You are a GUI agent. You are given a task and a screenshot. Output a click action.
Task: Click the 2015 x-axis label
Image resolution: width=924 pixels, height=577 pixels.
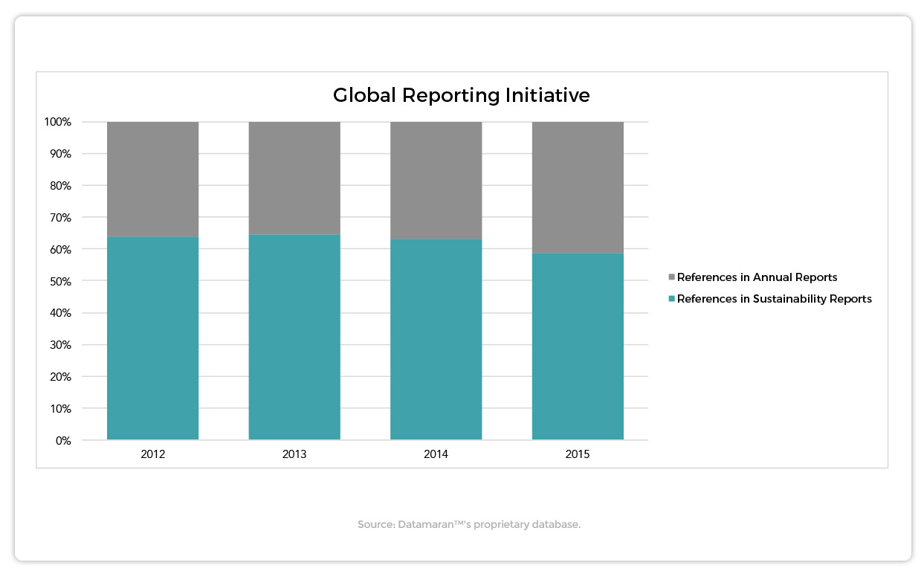coord(578,454)
